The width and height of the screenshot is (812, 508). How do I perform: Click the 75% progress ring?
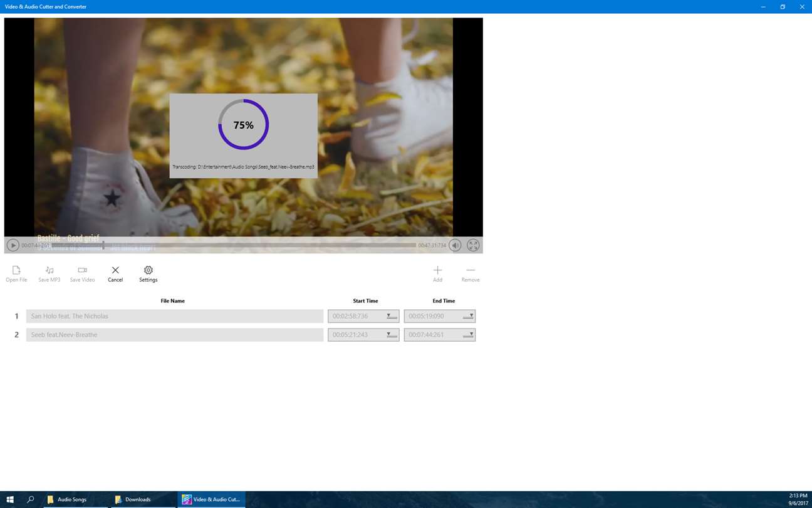pos(244,125)
